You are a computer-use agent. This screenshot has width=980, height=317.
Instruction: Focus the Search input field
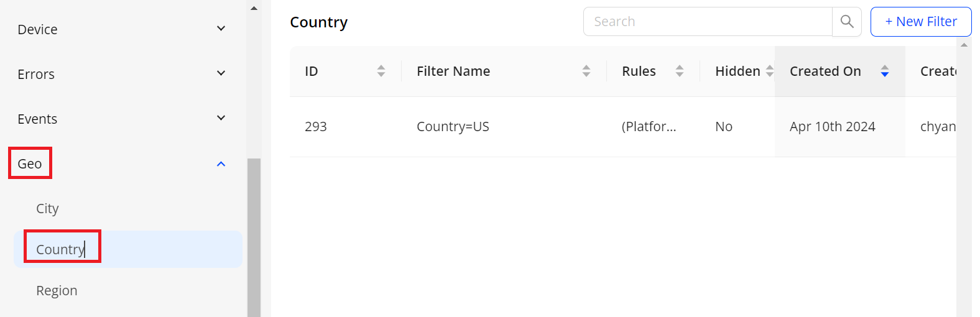coord(708,22)
